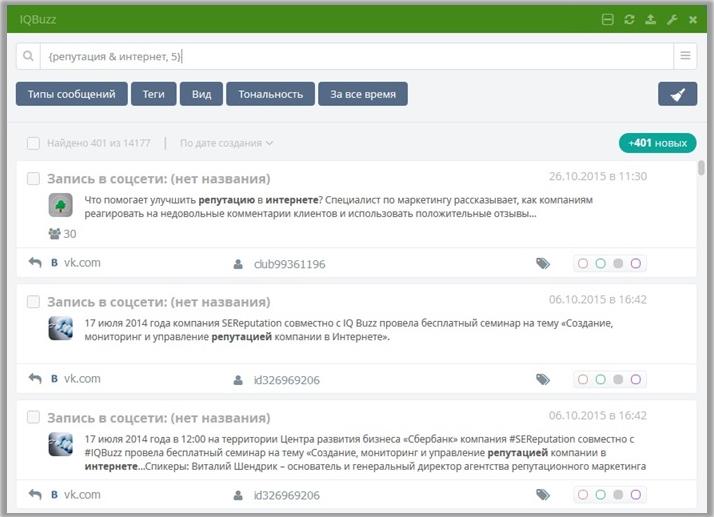Open the 'Типы сообщений' filter dropdown

(71, 94)
